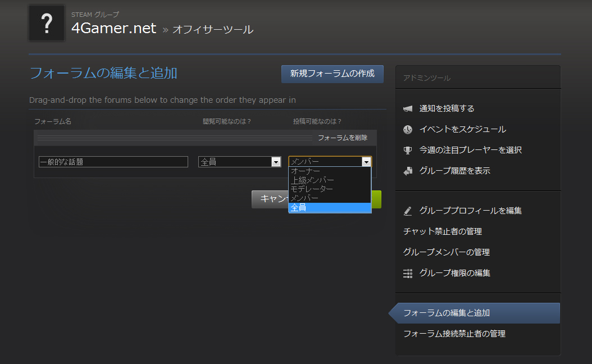Click the megaphone icon for posting announcements
The image size is (592, 364).
pos(408,108)
